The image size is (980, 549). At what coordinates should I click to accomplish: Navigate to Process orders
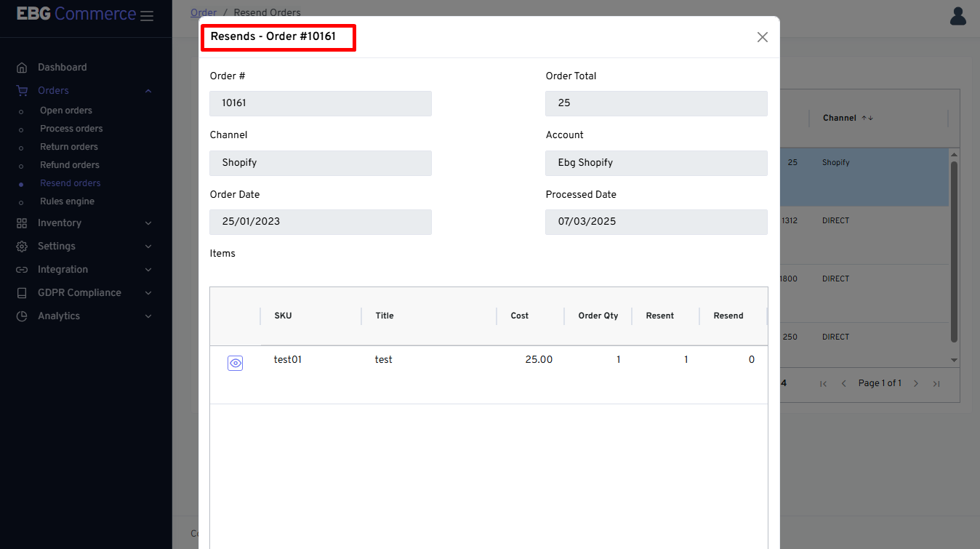click(71, 129)
